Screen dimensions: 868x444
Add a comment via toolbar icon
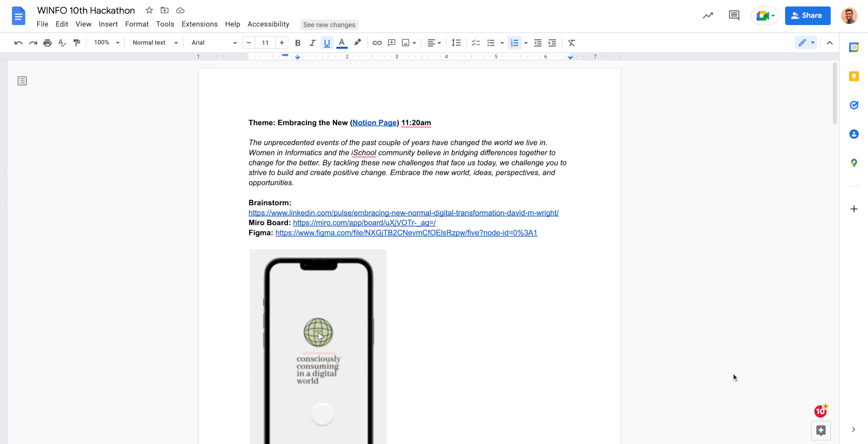(x=392, y=43)
